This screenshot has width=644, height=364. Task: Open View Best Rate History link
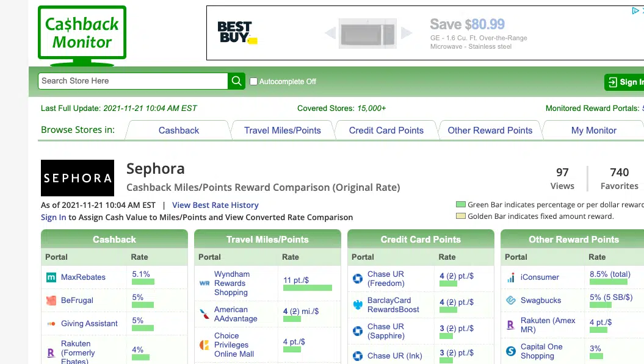pyautogui.click(x=215, y=205)
